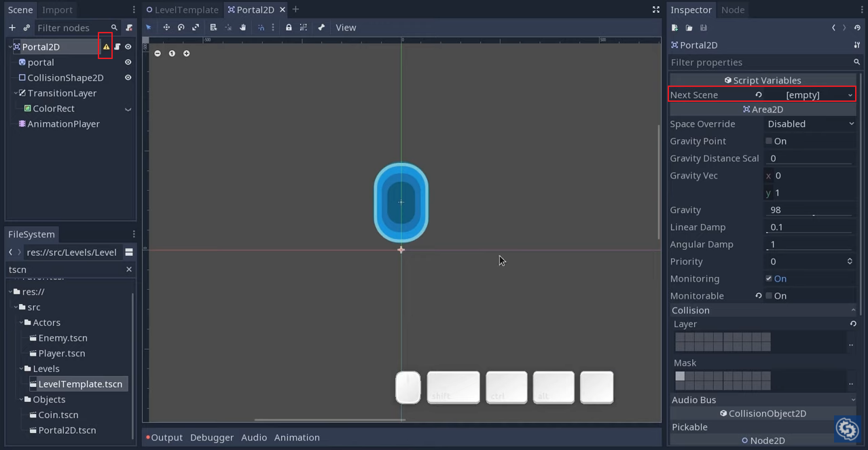
Task: Click the attach script icon beside Filter nodes
Action: 129,28
